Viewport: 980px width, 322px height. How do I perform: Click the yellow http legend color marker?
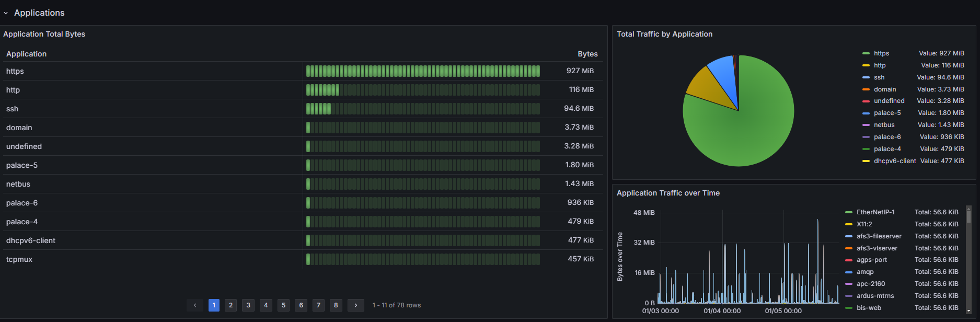(866, 65)
